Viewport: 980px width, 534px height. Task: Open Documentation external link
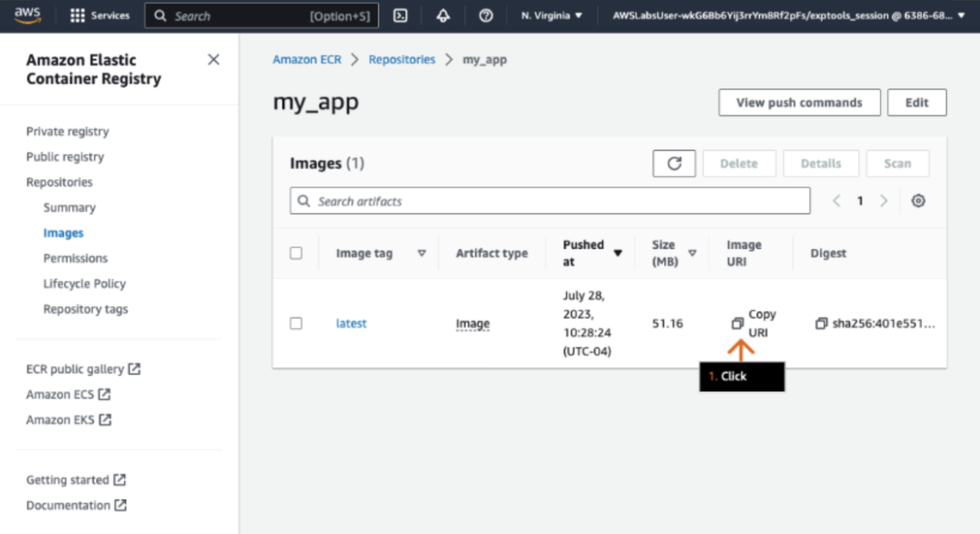point(76,505)
